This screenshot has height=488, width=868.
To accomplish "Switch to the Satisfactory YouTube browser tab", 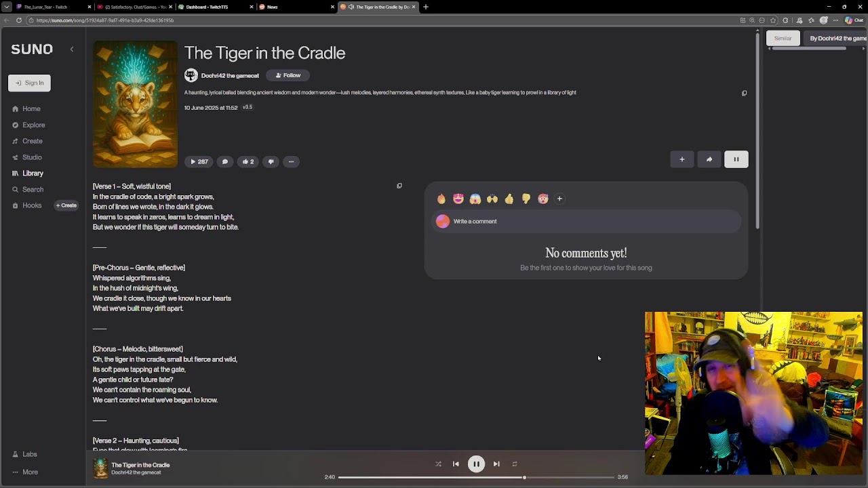I will coord(134,7).
